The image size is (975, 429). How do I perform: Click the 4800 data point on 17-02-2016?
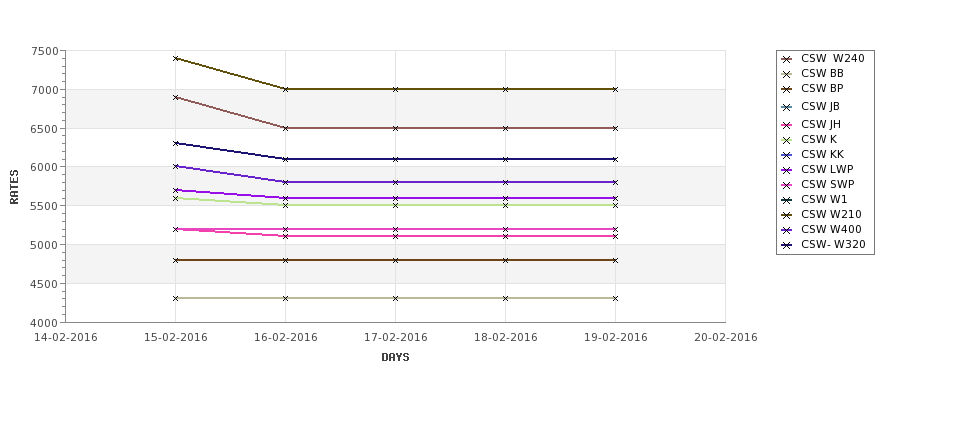pos(395,260)
